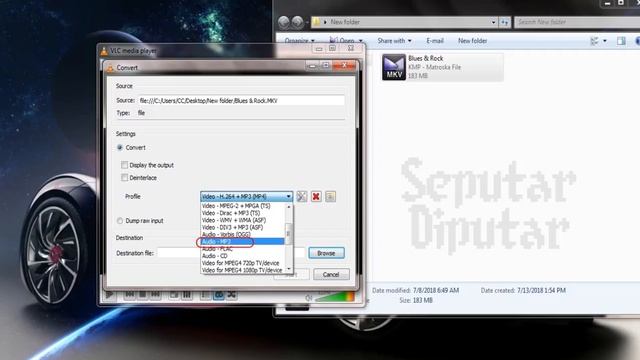The height and width of the screenshot is (360, 640).
Task: Click the Date modified 7/8/2018 6:49 AM value
Action: click(x=436, y=291)
